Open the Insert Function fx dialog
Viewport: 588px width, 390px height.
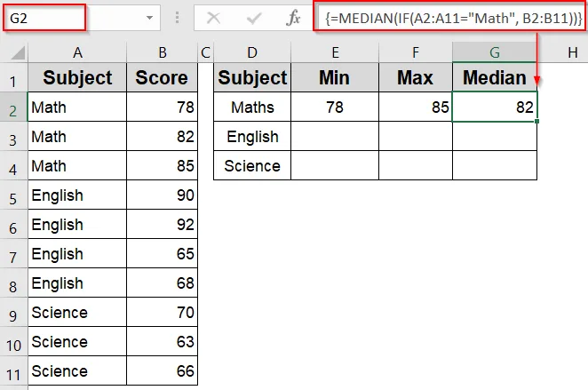293,18
